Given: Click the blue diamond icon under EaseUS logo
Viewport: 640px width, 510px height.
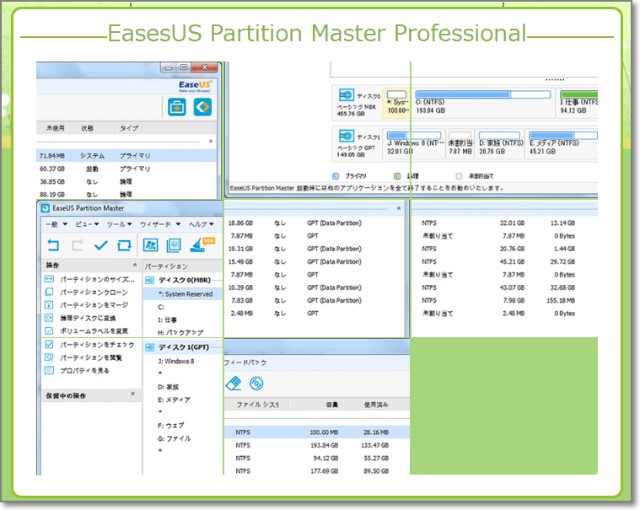Looking at the screenshot, I should pos(203,107).
